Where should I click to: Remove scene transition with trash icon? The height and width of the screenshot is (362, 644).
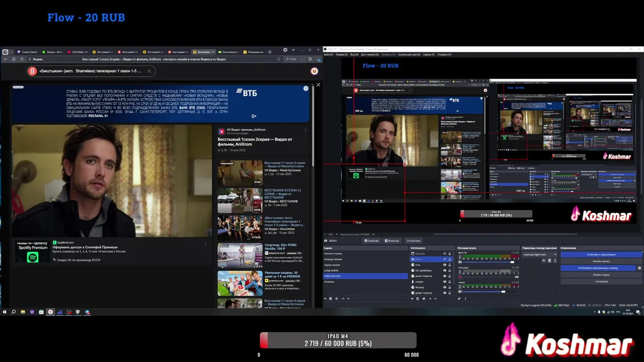click(x=549, y=260)
